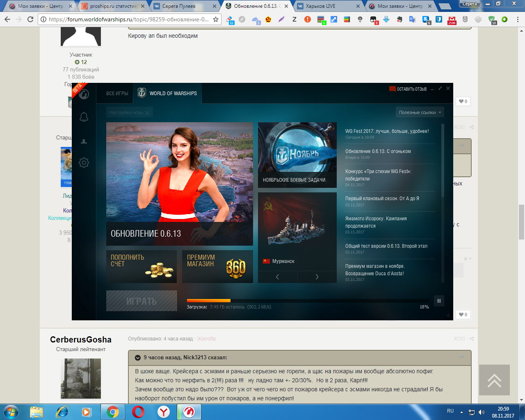
Task: Click the download progress bar
Action: point(308,301)
